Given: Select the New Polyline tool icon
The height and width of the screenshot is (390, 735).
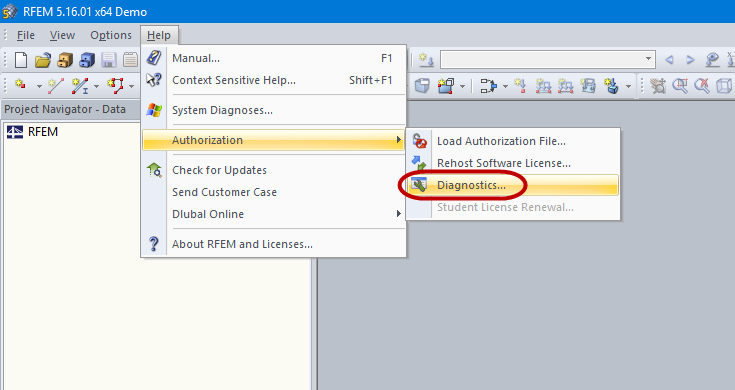Looking at the screenshot, I should coord(115,86).
